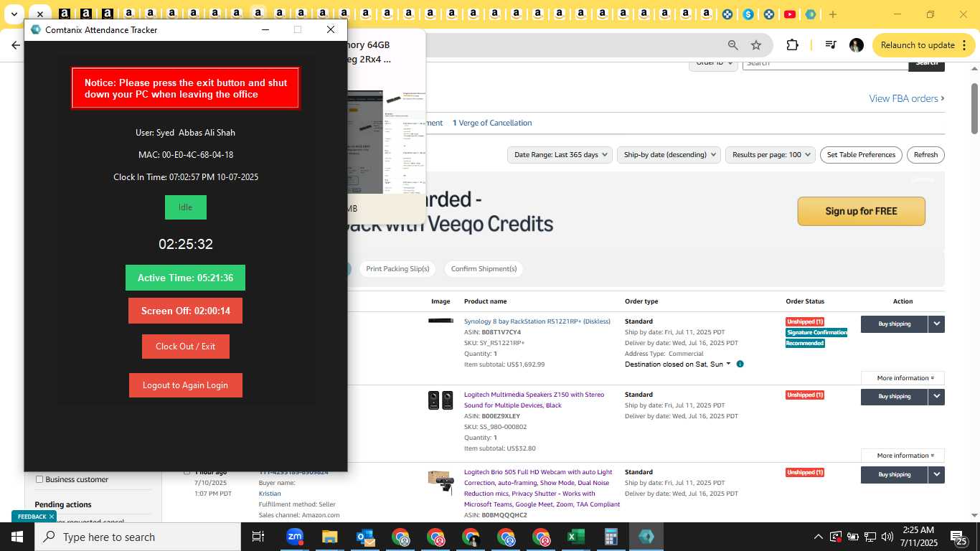The image size is (980, 551).
Task: Open Results per page dropdown
Action: 771,155
